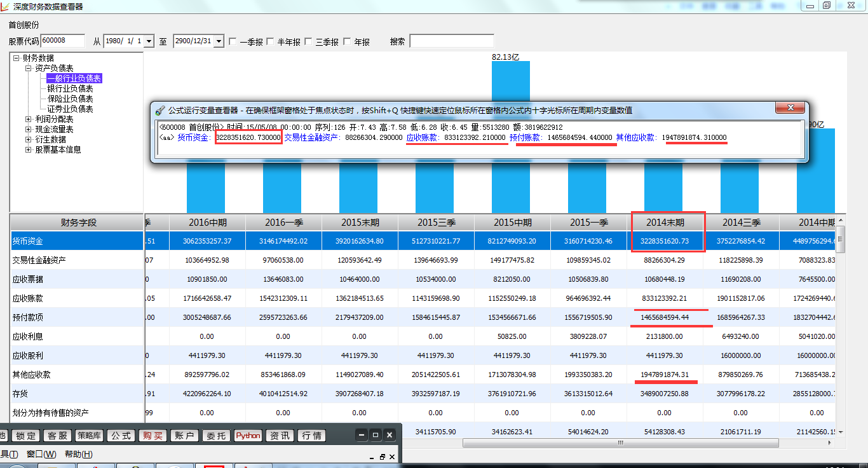Toggle the 三季报 checkbox
Image resolution: width=868 pixels, height=468 pixels.
click(x=308, y=41)
